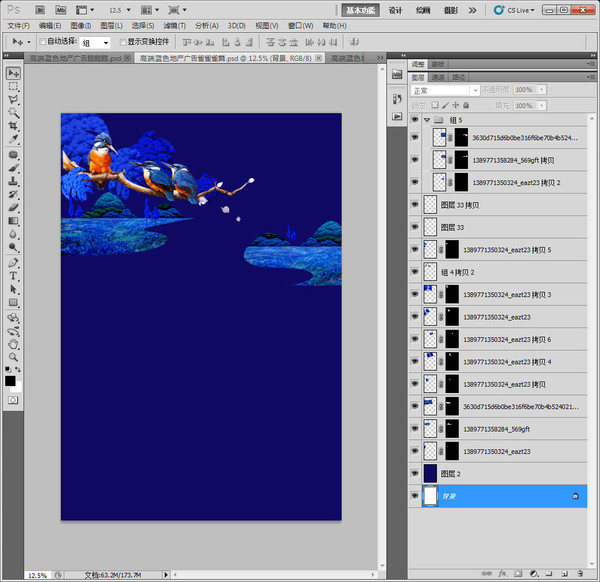Image resolution: width=600 pixels, height=582 pixels.
Task: Click the status bar zoom 12.5% field
Action: point(38,575)
